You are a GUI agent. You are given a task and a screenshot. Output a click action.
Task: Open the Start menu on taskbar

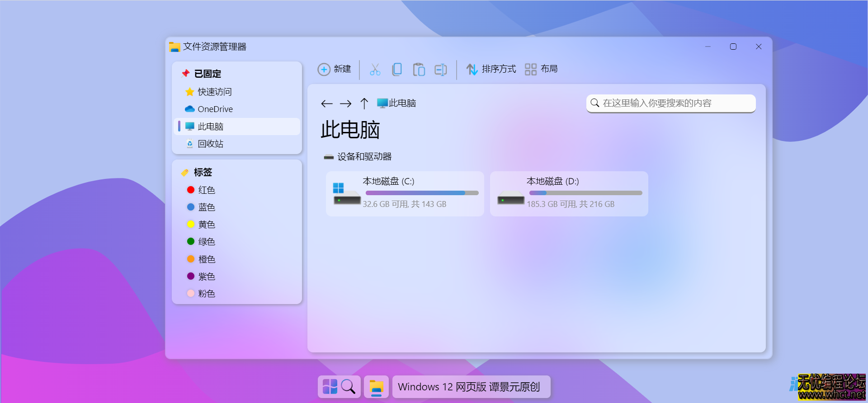330,387
